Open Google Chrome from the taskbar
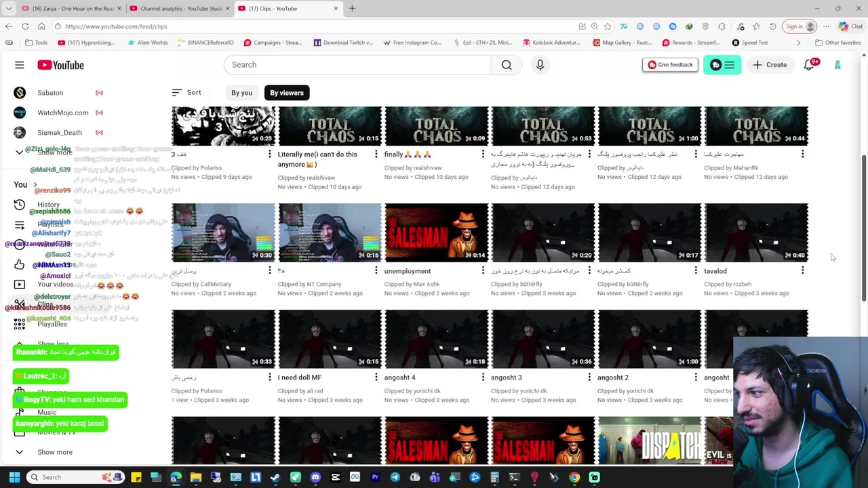 pyautogui.click(x=574, y=477)
